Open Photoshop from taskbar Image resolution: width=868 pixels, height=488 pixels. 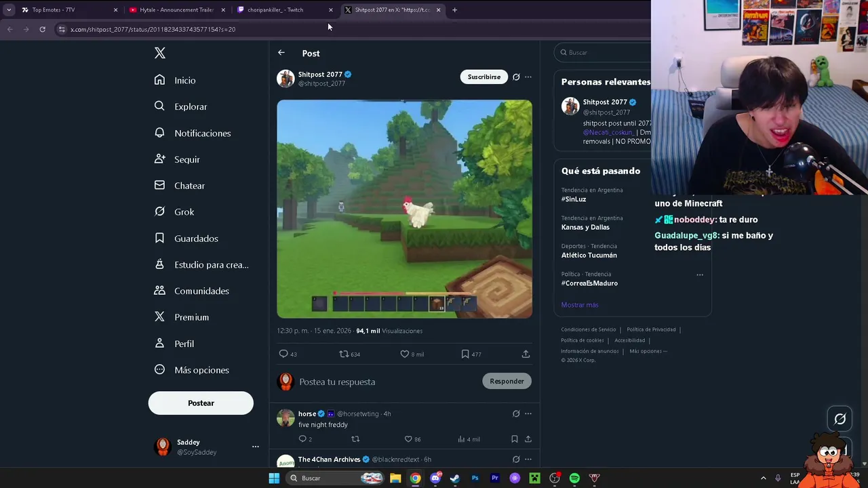(x=475, y=478)
